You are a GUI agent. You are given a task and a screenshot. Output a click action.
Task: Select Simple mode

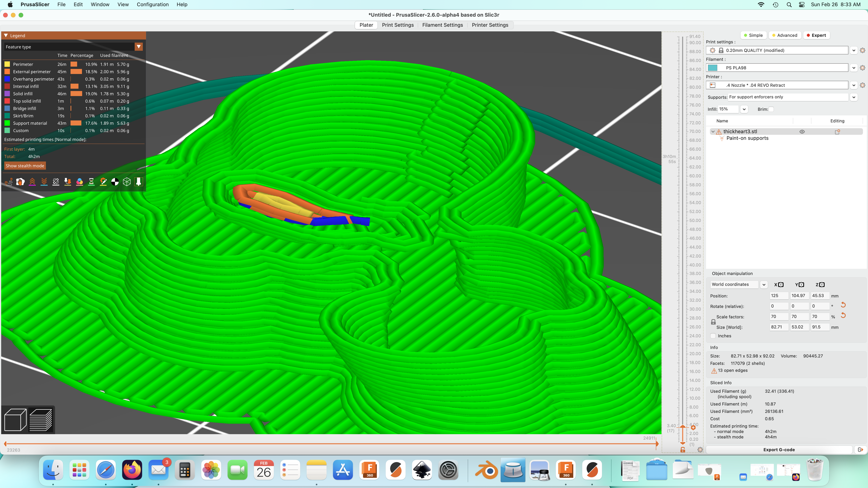(753, 35)
